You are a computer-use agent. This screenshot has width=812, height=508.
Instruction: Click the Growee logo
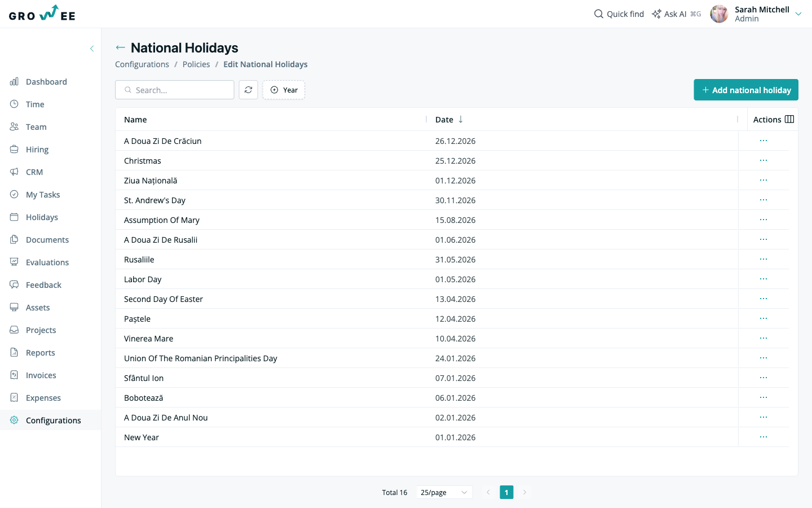point(42,14)
